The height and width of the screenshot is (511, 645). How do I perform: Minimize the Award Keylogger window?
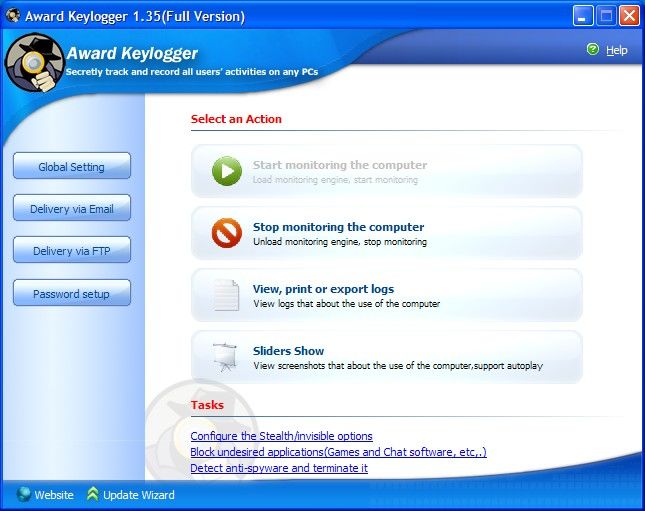(x=583, y=16)
